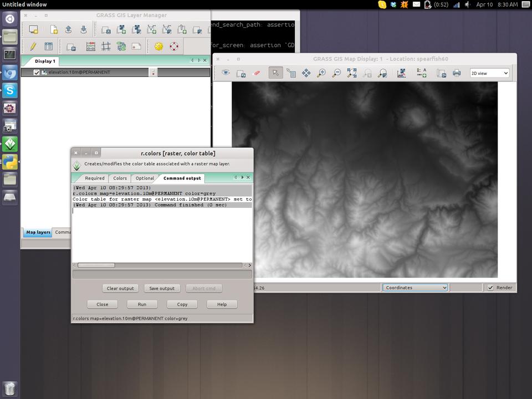Click the Pan tool in Map Display
The width and height of the screenshot is (532, 399).
306,73
